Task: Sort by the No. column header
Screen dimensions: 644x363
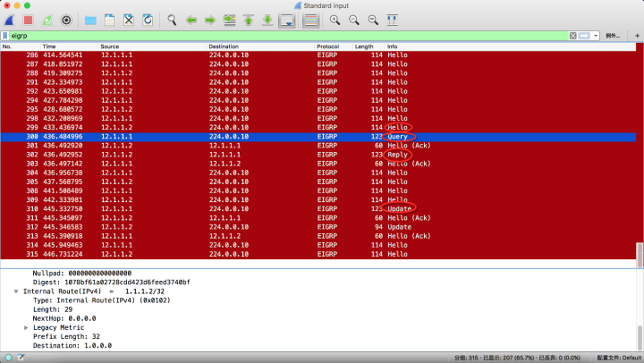Action: (21, 46)
